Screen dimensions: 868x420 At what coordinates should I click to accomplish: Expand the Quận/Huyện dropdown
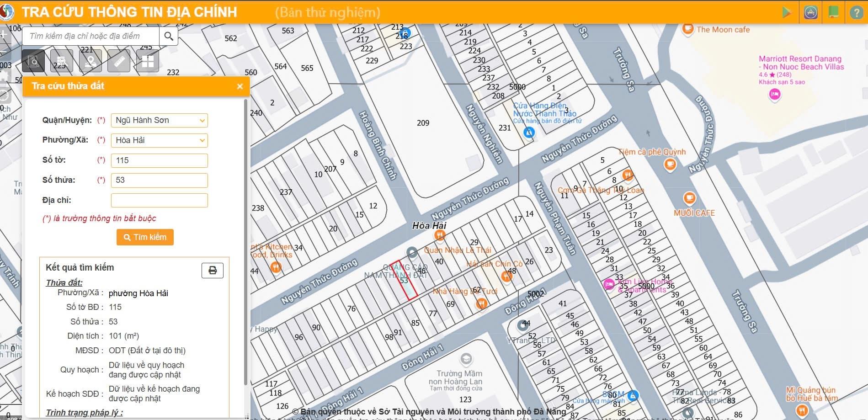[159, 120]
